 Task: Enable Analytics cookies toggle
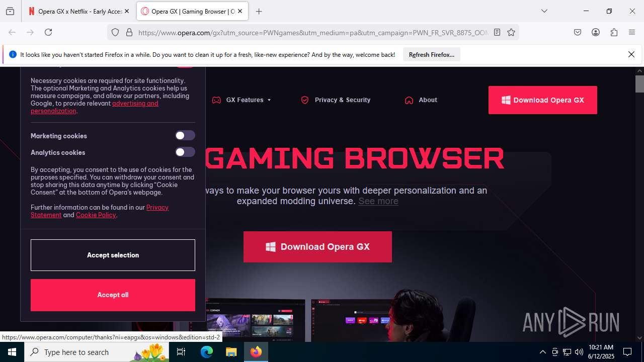pos(185,152)
